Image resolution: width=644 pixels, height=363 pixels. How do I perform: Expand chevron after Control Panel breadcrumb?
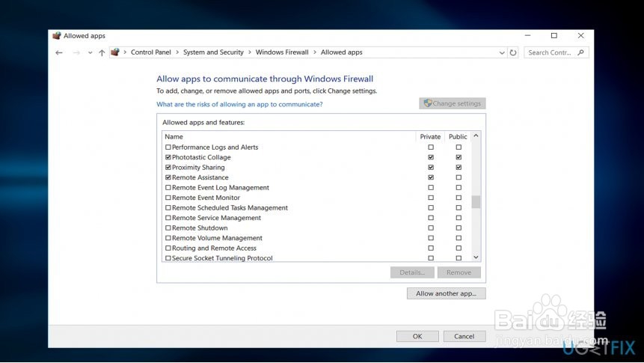pos(177,52)
